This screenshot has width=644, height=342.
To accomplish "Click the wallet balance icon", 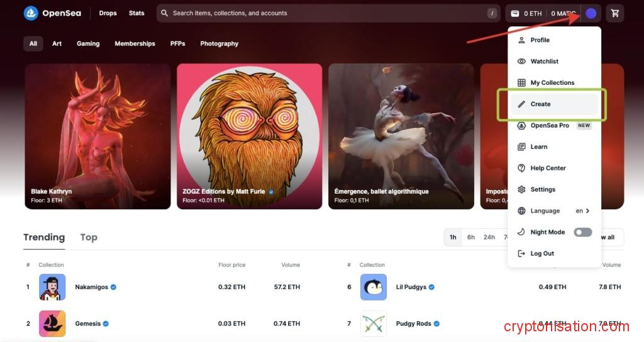I will click(x=515, y=13).
